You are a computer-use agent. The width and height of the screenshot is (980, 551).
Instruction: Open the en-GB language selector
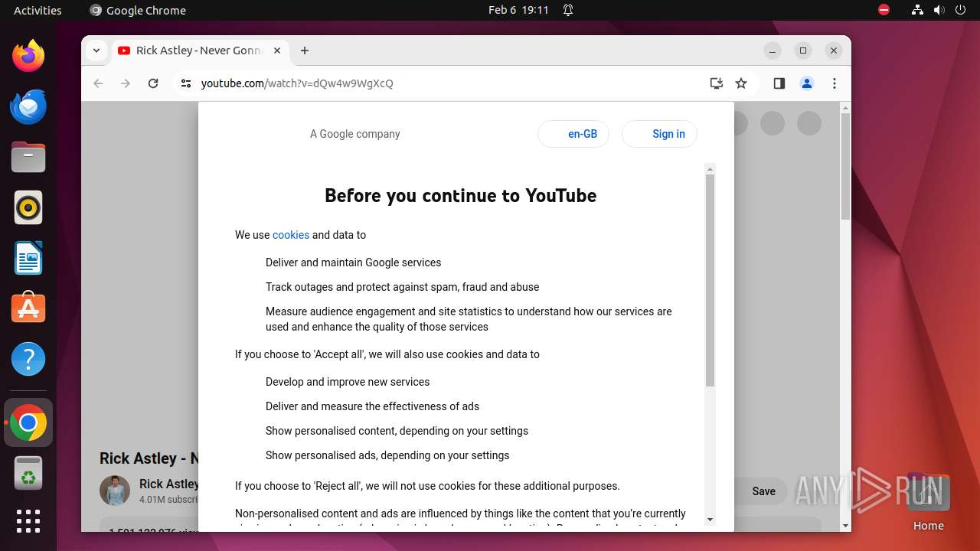pos(573,134)
